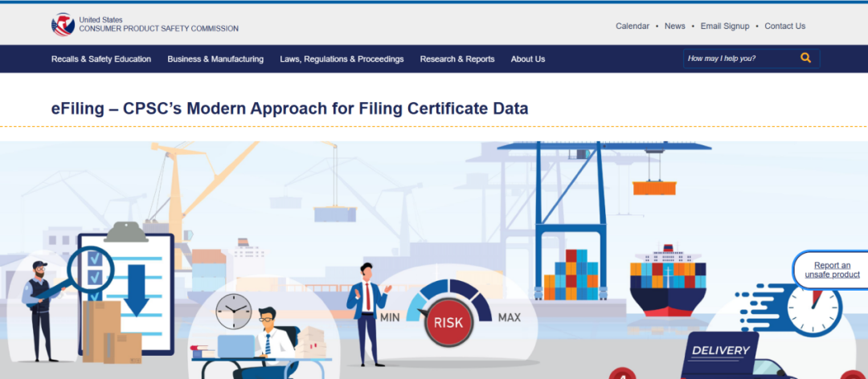This screenshot has width=868, height=379.
Task: Click the checklist clipboard illustration
Action: (x=126, y=287)
